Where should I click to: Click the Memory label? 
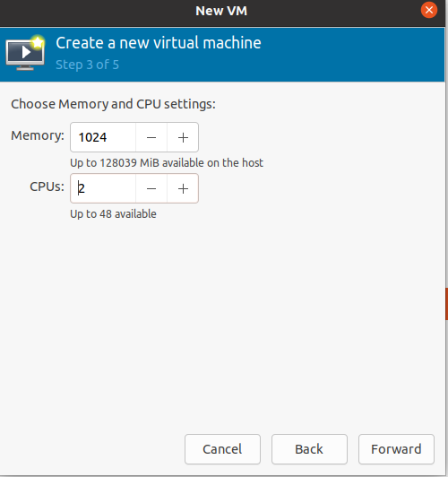tap(38, 135)
